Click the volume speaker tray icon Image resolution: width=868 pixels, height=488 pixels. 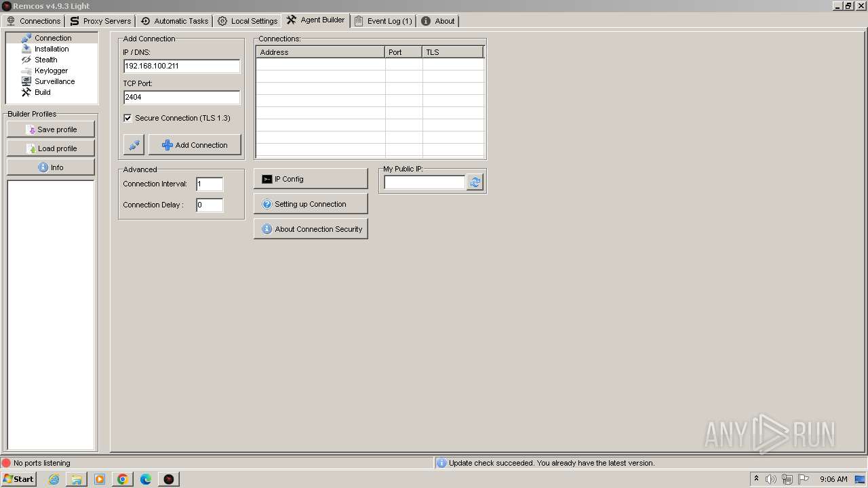[x=770, y=479]
